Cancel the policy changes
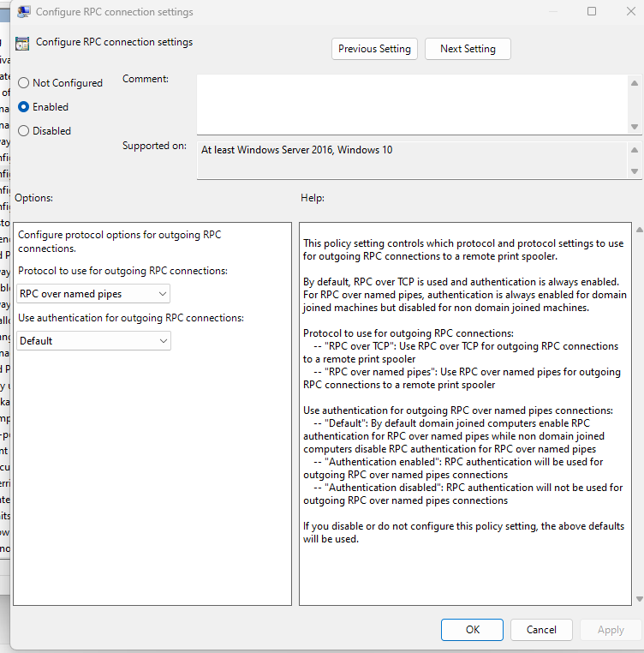644x653 pixels. click(541, 630)
